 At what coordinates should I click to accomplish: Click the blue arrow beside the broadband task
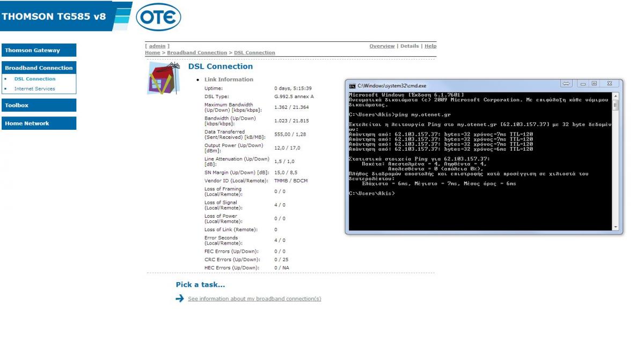click(x=180, y=299)
